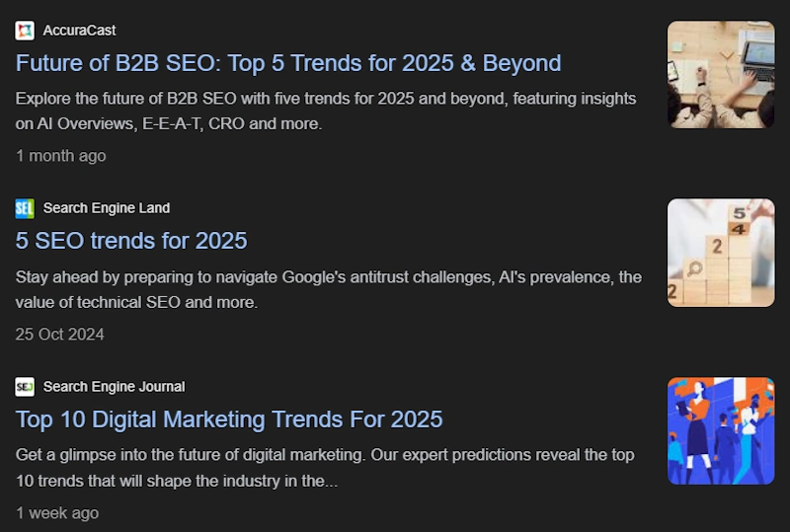790x532 pixels.
Task: Open the AccuraCast source name
Action: click(79, 31)
